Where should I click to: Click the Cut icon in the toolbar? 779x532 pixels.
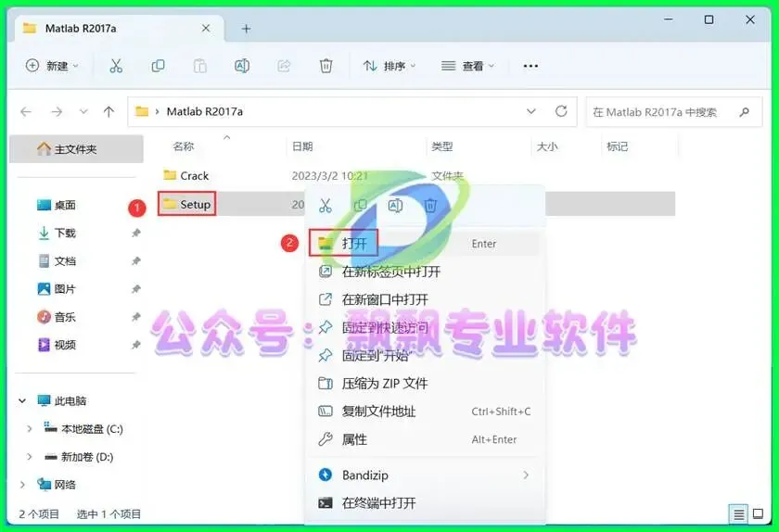click(116, 66)
